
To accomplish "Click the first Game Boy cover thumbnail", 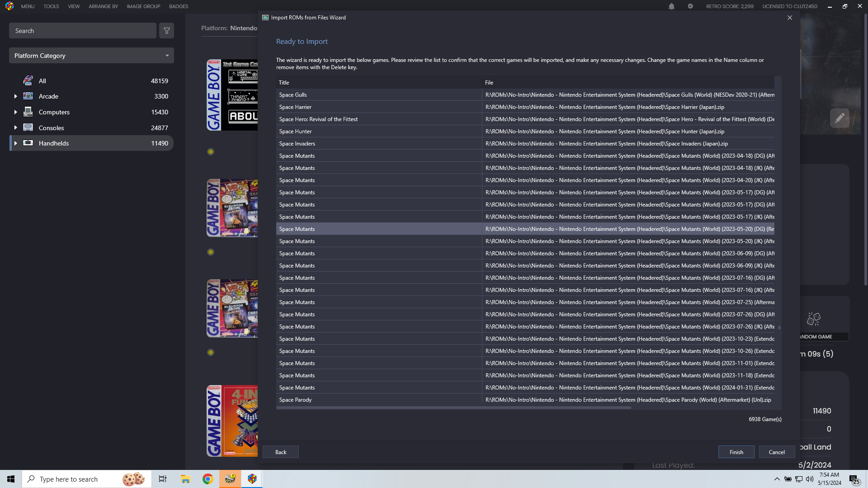I will coord(232,95).
